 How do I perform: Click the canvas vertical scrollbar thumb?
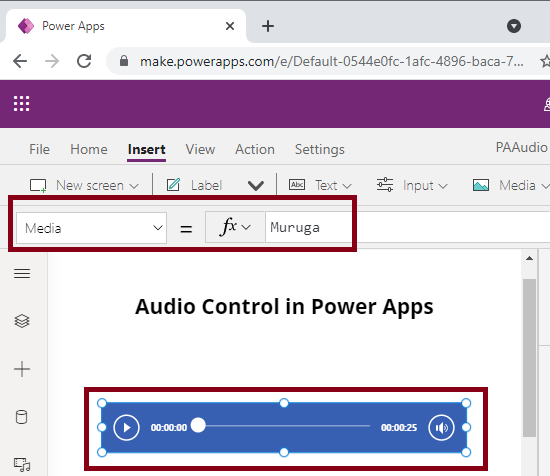[x=529, y=358]
